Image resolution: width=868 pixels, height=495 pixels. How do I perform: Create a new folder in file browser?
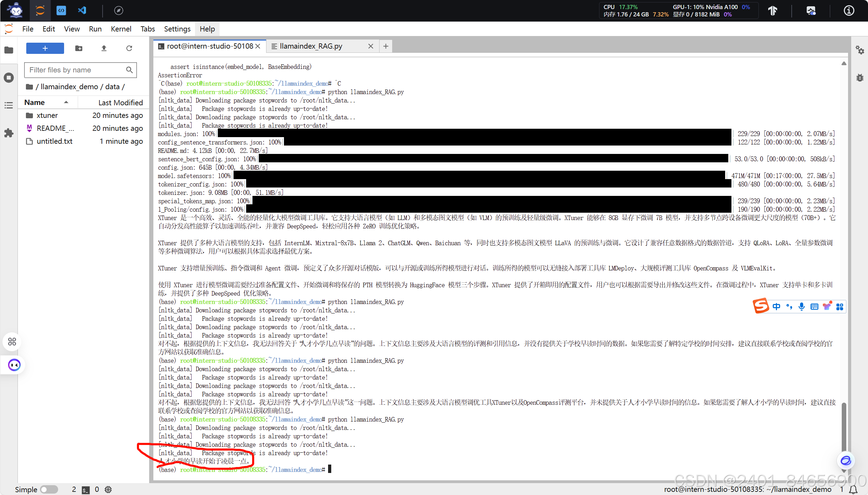click(79, 48)
